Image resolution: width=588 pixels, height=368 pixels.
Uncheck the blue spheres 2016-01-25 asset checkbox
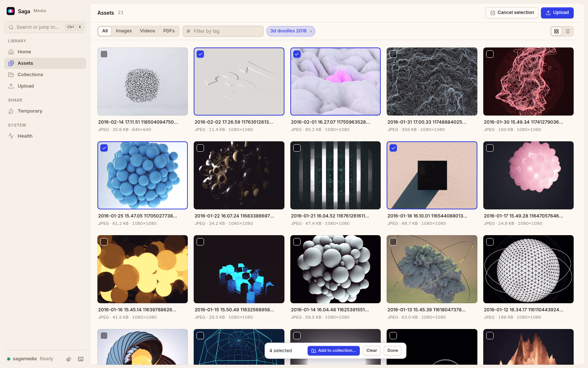[104, 148]
